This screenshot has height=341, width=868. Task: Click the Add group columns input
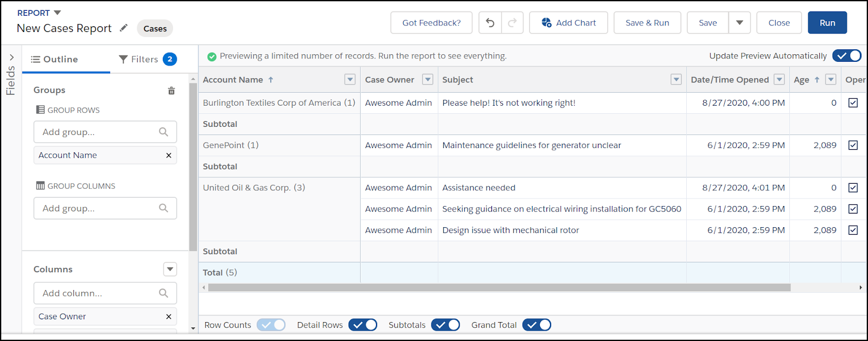coord(105,208)
